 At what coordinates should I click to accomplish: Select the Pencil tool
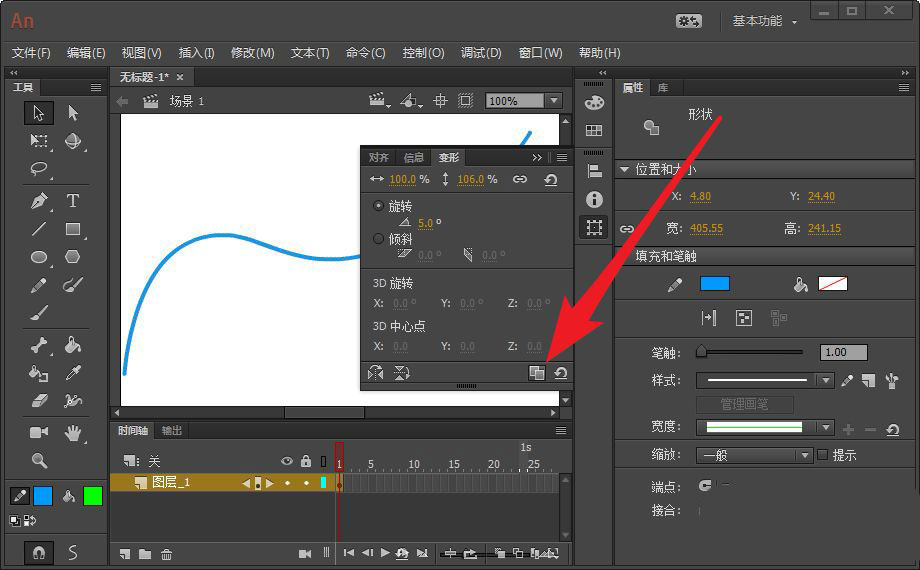tap(39, 285)
